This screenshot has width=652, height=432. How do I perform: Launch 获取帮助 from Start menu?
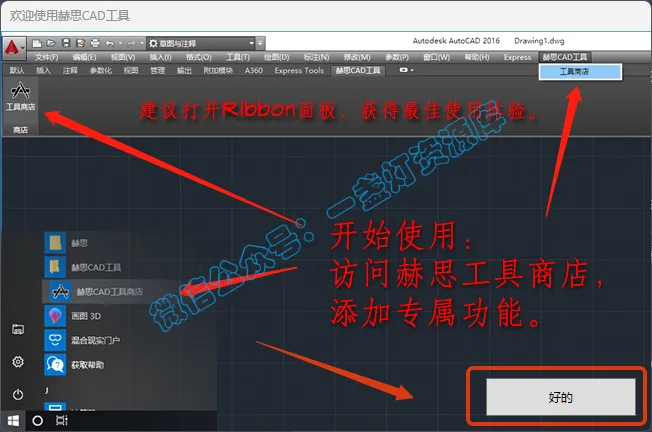74,365
